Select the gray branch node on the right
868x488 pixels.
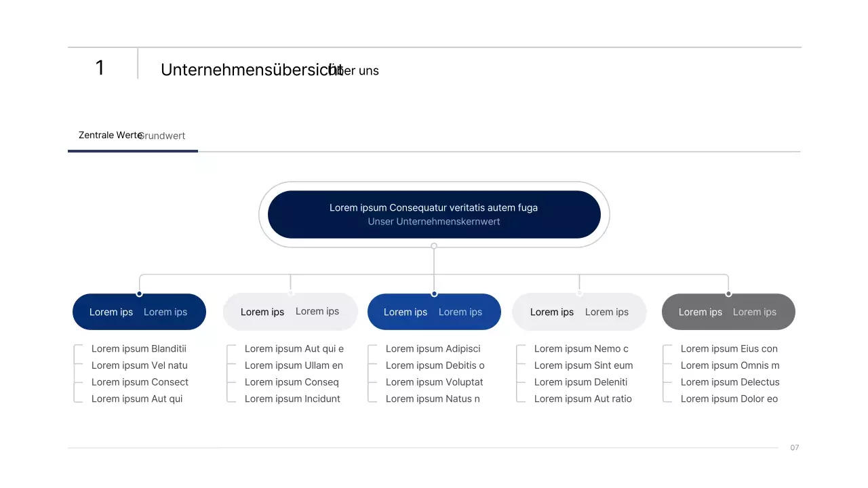pyautogui.click(x=728, y=312)
